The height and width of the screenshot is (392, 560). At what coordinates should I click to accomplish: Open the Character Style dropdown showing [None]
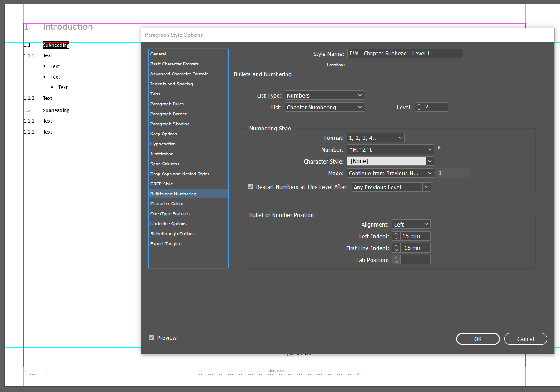429,161
